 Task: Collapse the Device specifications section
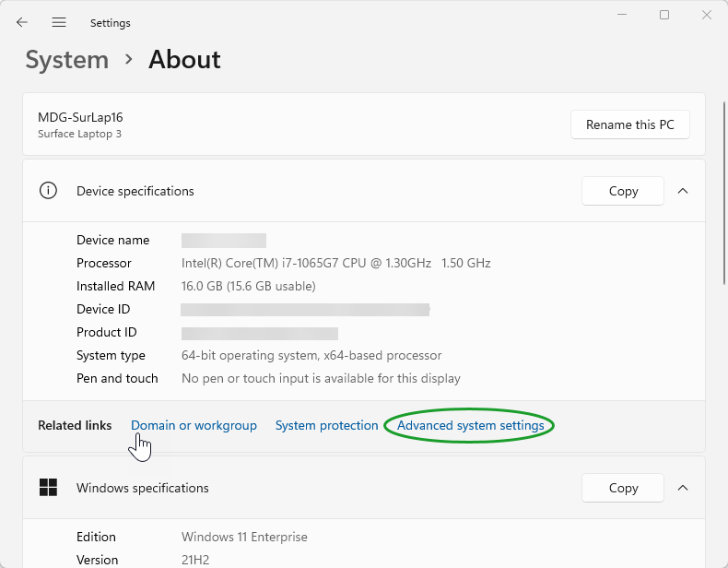[x=683, y=191]
